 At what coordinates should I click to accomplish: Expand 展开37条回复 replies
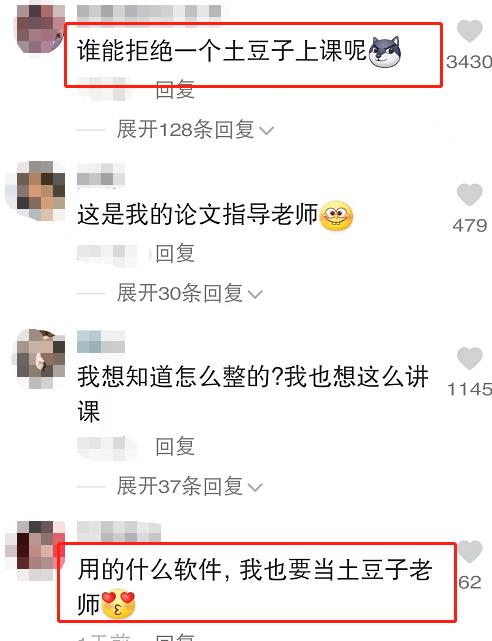point(189,486)
